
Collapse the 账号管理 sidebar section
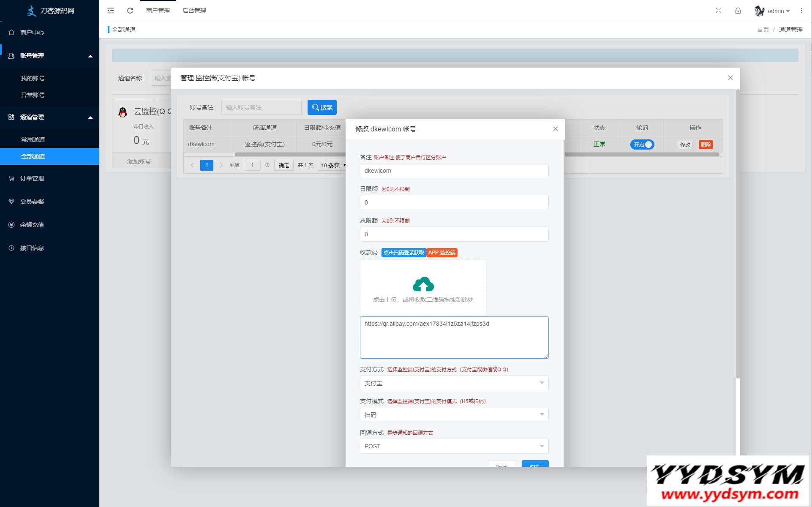click(90, 56)
